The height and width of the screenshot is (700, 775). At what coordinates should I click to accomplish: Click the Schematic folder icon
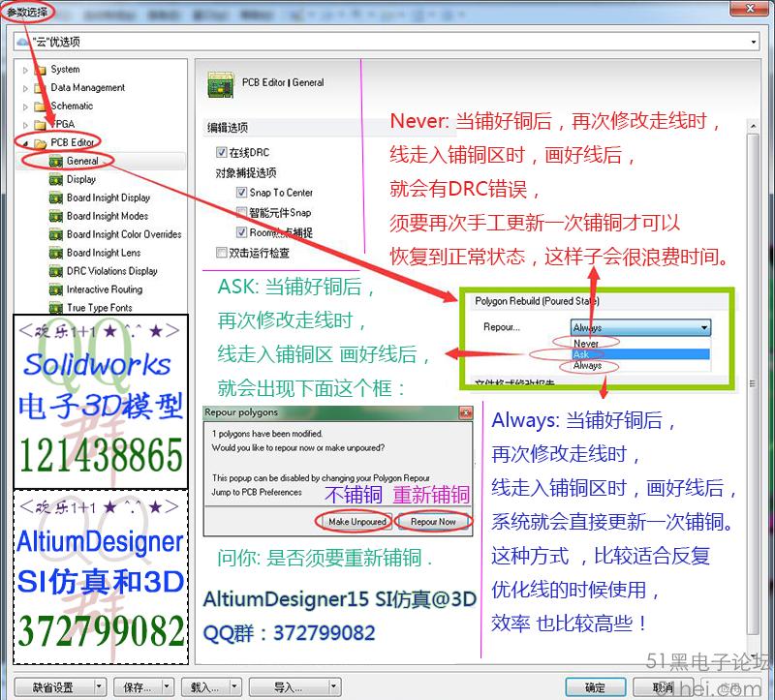[x=41, y=107]
